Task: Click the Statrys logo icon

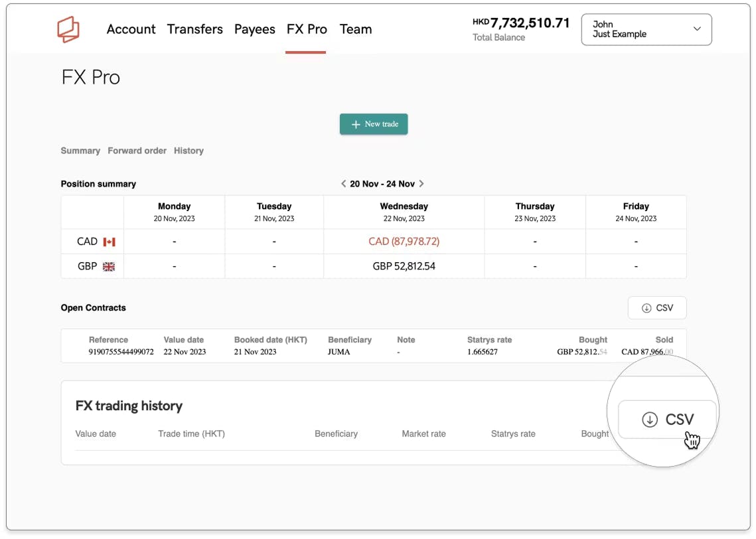Action: pos(68,29)
